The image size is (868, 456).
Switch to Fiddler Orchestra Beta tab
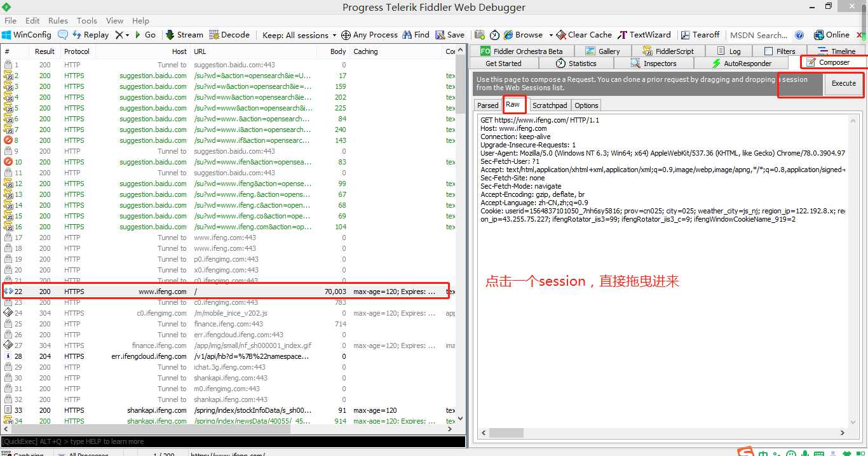pyautogui.click(x=522, y=51)
